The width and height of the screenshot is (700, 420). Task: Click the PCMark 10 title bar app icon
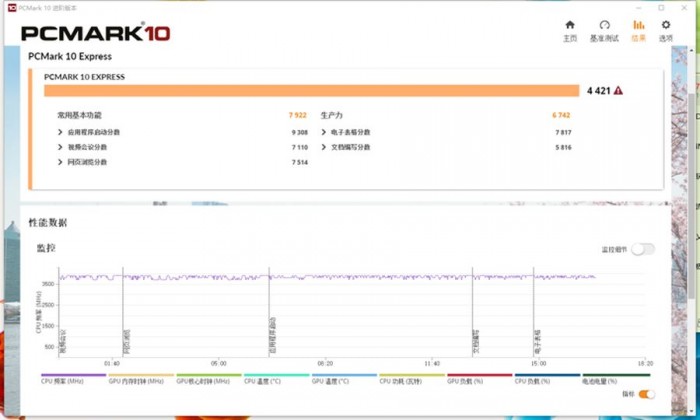click(11, 7)
